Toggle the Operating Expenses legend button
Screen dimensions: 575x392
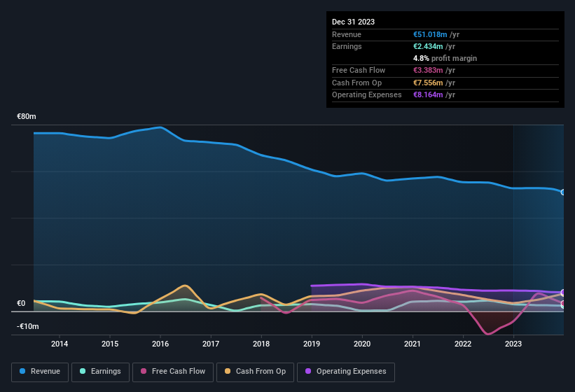tap(346, 372)
